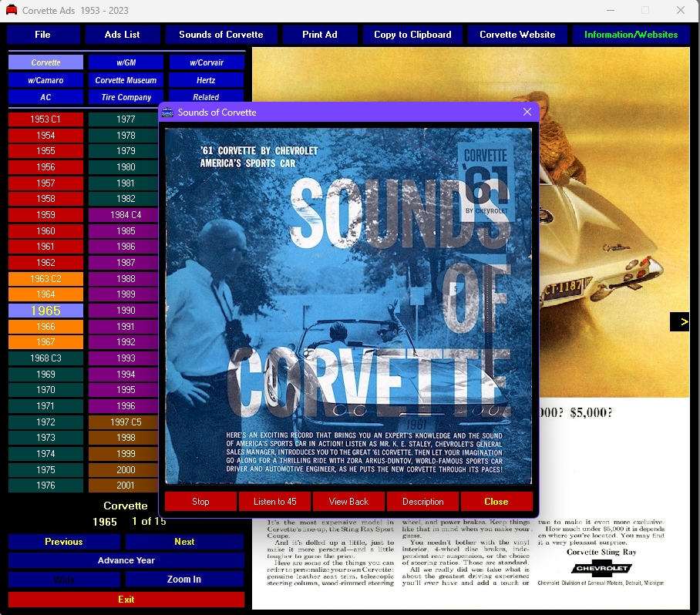The width and height of the screenshot is (700, 615).
Task: Jump to the year 1967
Action: pyautogui.click(x=45, y=342)
